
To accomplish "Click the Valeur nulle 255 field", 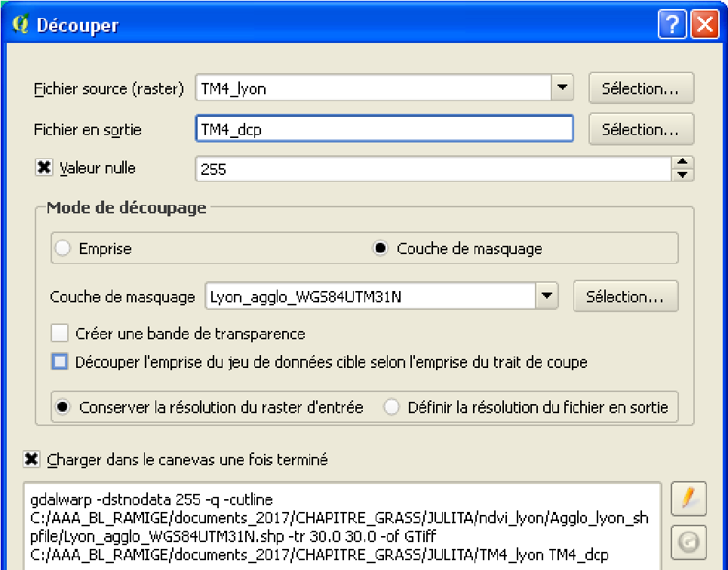I will (x=433, y=168).
